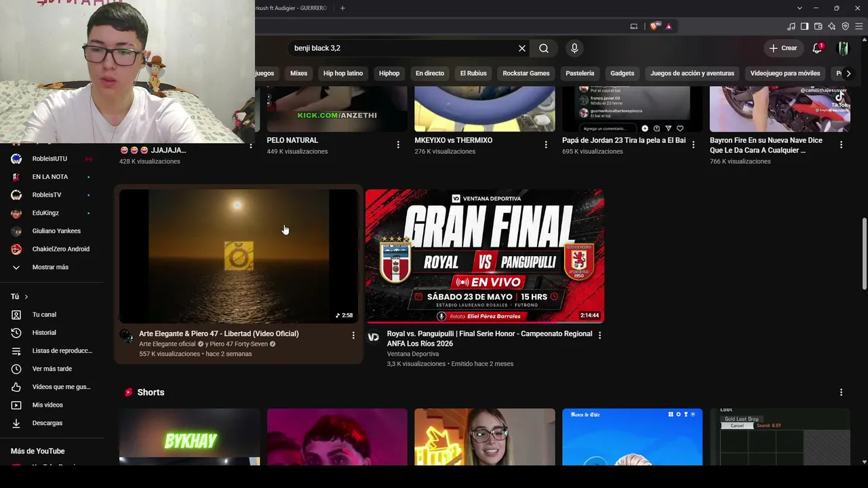Click the install app icon in address bar
The width and height of the screenshot is (868, 488).
coord(634,26)
